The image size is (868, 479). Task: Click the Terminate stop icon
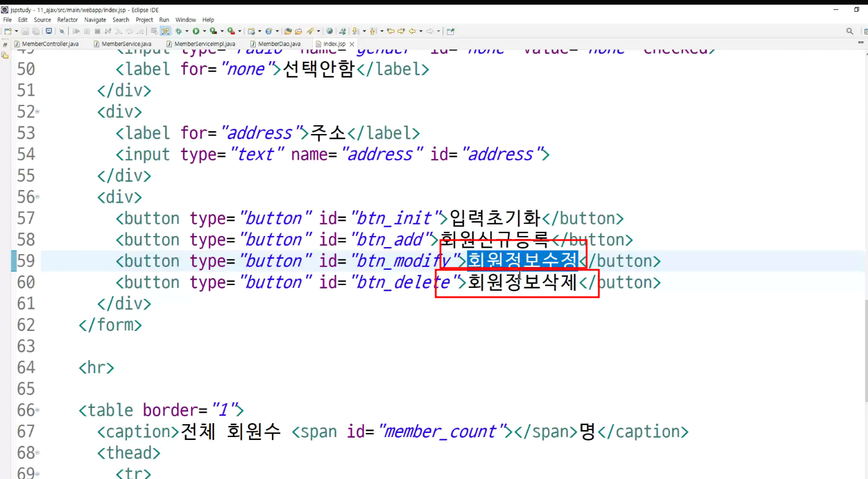[97, 31]
